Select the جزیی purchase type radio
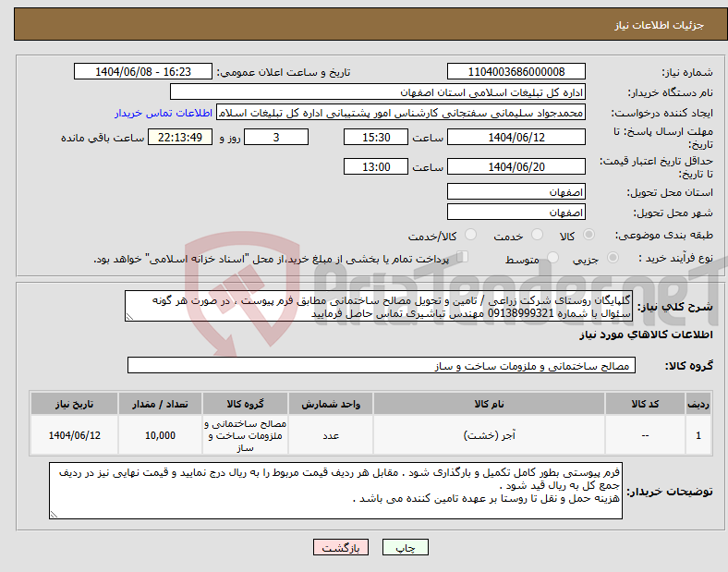 pyautogui.click(x=613, y=257)
